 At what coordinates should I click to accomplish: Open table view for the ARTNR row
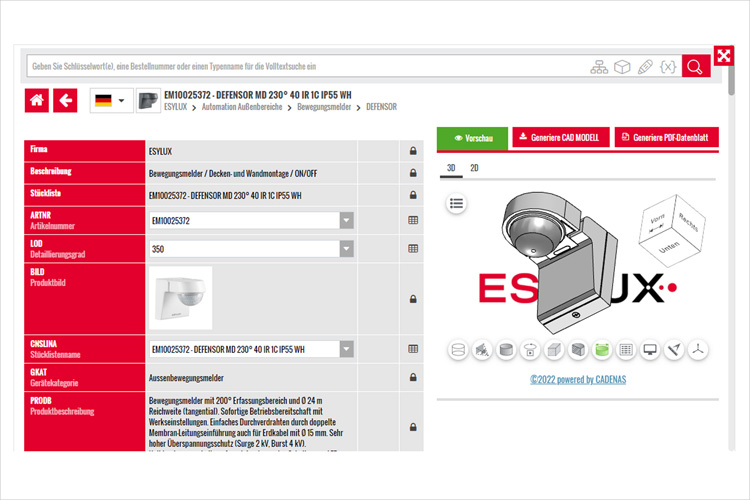[413, 220]
